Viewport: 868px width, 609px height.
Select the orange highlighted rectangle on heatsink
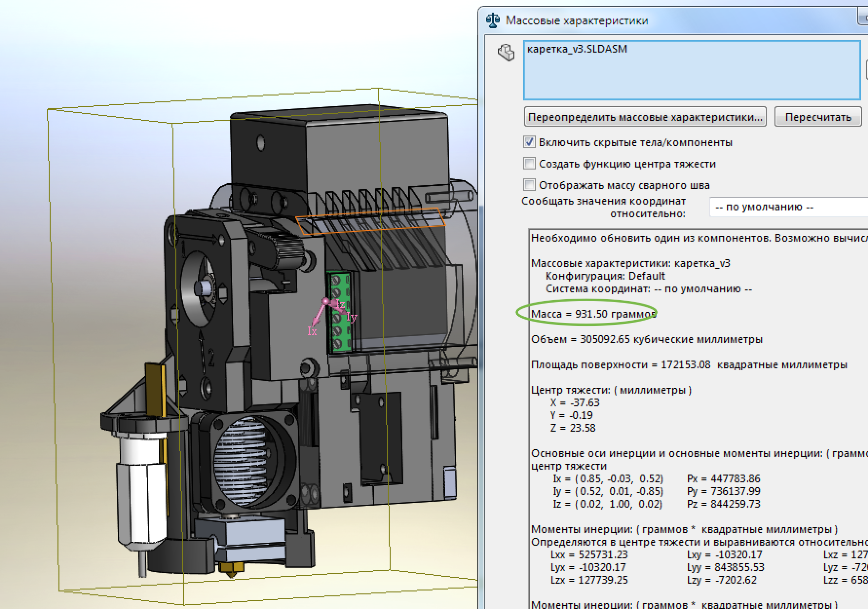point(370,221)
